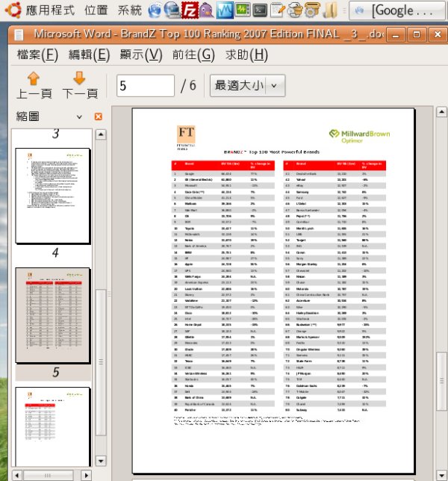
Task: Launch network globe with monitor icon
Action: tap(172, 10)
